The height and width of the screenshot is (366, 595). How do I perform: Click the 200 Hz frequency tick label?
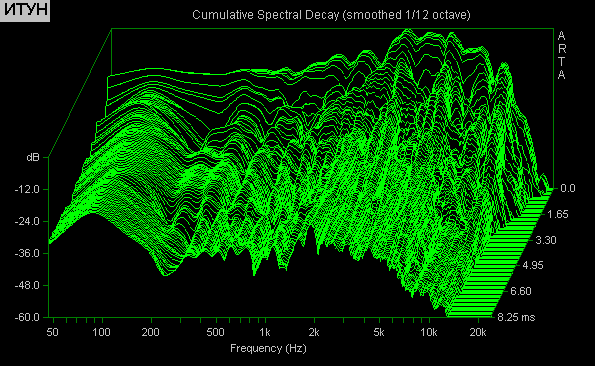click(x=151, y=332)
